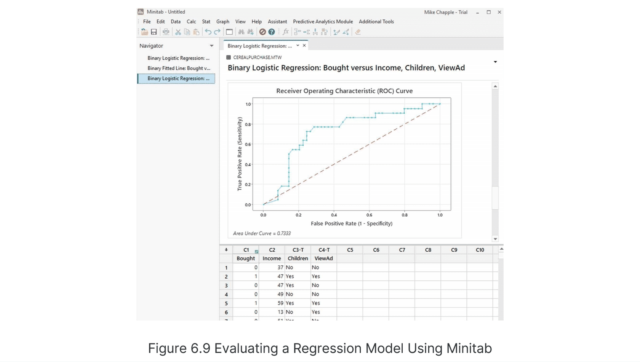The image size is (640, 364).
Task: Select column C1 header
Action: (x=246, y=250)
